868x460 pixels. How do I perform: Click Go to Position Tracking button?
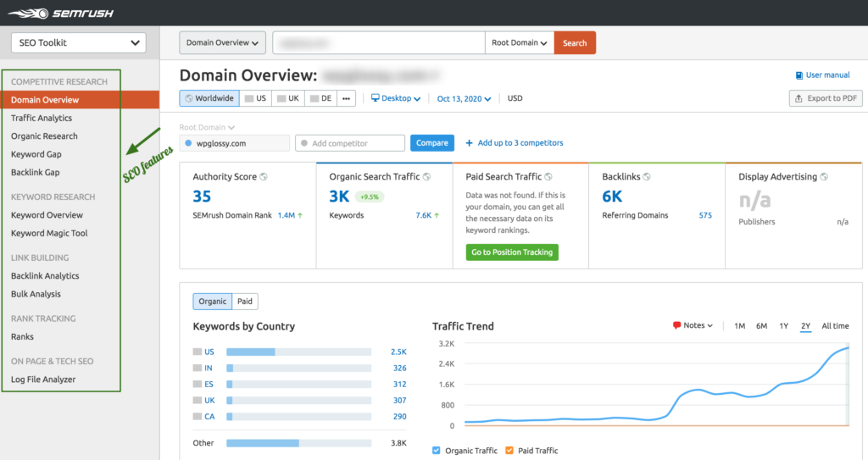[x=512, y=252]
